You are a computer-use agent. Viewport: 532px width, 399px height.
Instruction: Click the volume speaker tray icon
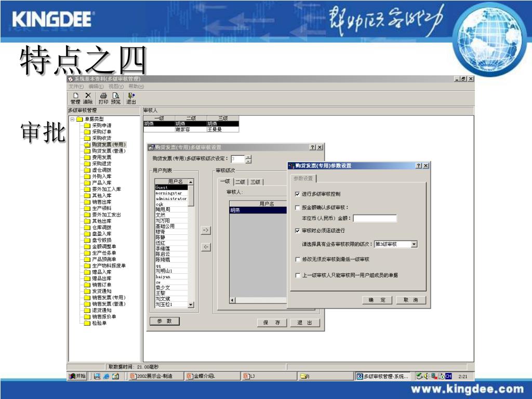point(427,376)
